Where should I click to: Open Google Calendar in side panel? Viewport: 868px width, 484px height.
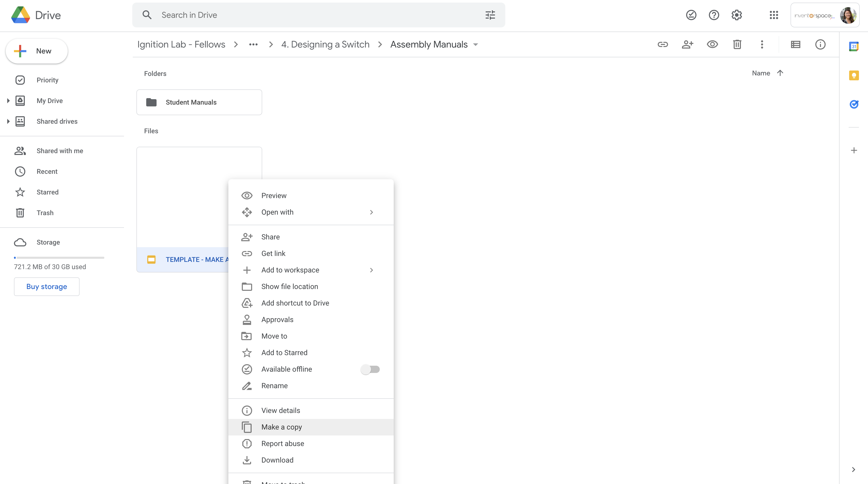[854, 46]
